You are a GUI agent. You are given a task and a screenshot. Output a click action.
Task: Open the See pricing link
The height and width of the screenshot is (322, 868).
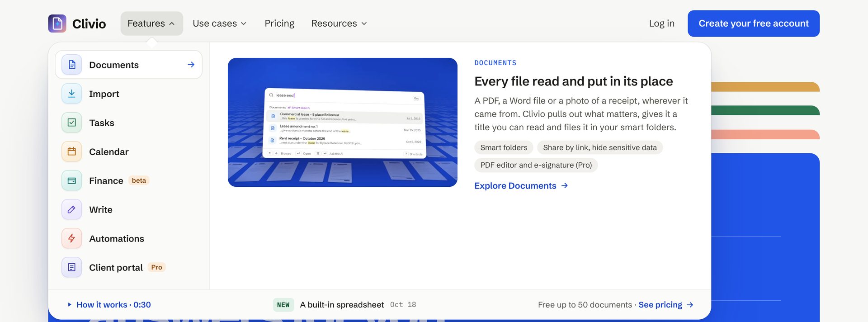pyautogui.click(x=665, y=305)
